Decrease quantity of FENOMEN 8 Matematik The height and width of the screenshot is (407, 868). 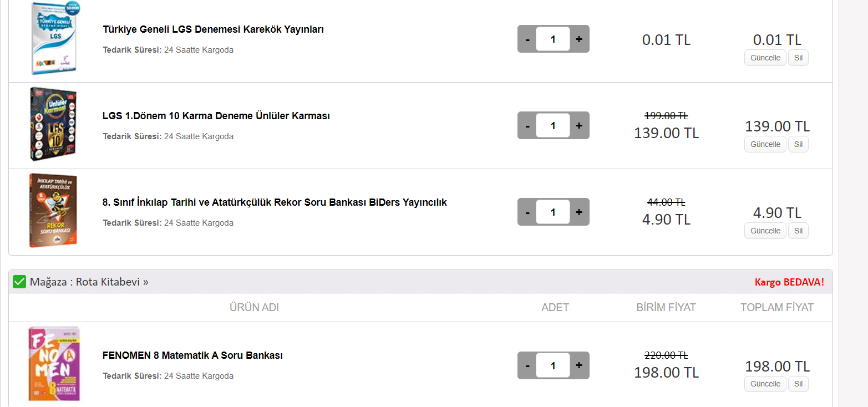point(527,365)
